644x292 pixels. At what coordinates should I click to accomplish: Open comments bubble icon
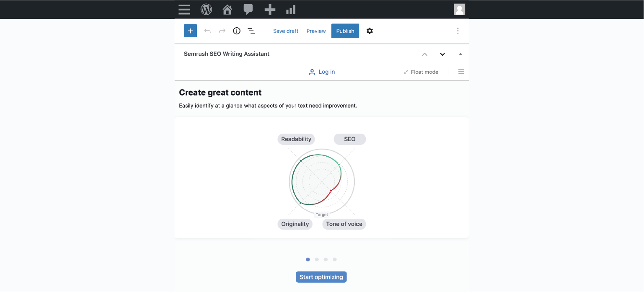[248, 10]
